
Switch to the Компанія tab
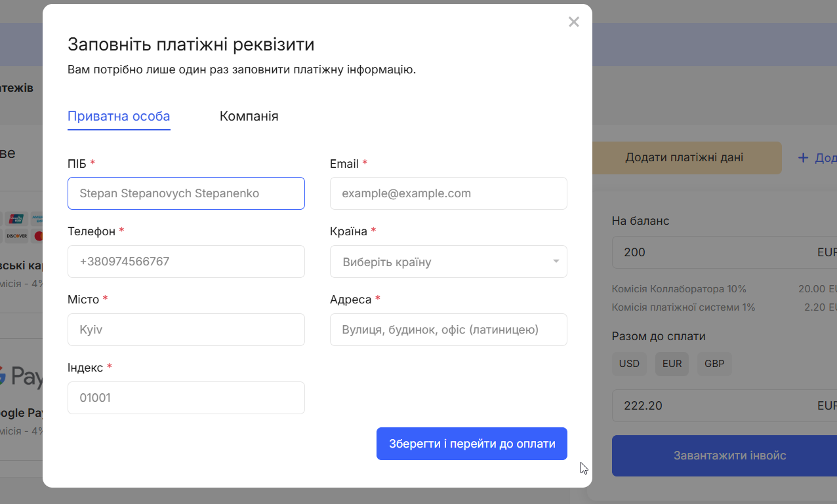(249, 117)
